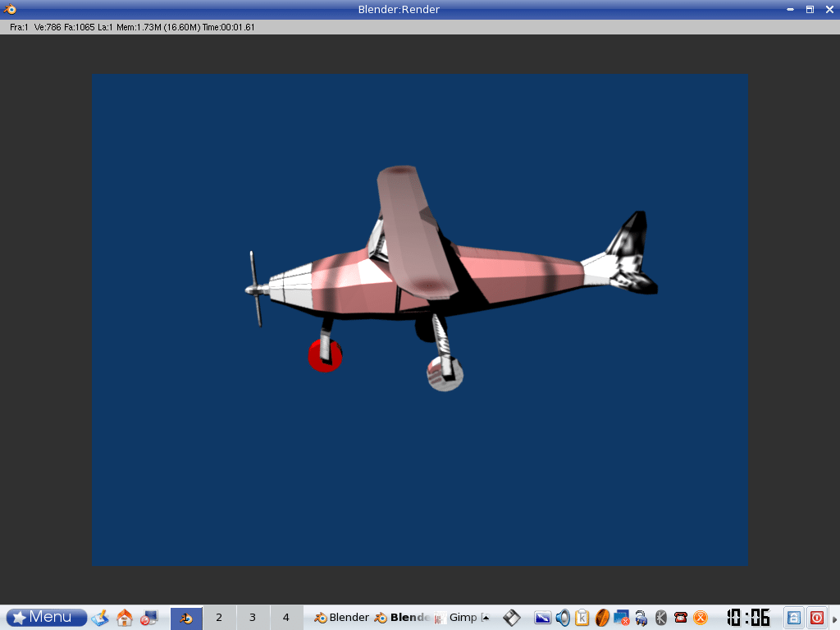
Task: Click the digital clock showing 10:06
Action: coord(747,618)
